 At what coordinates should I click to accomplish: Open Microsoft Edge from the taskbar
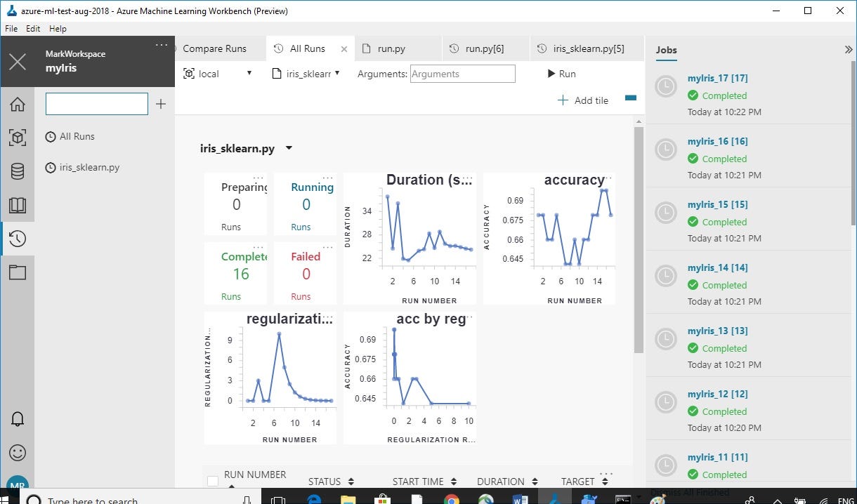pos(313,500)
